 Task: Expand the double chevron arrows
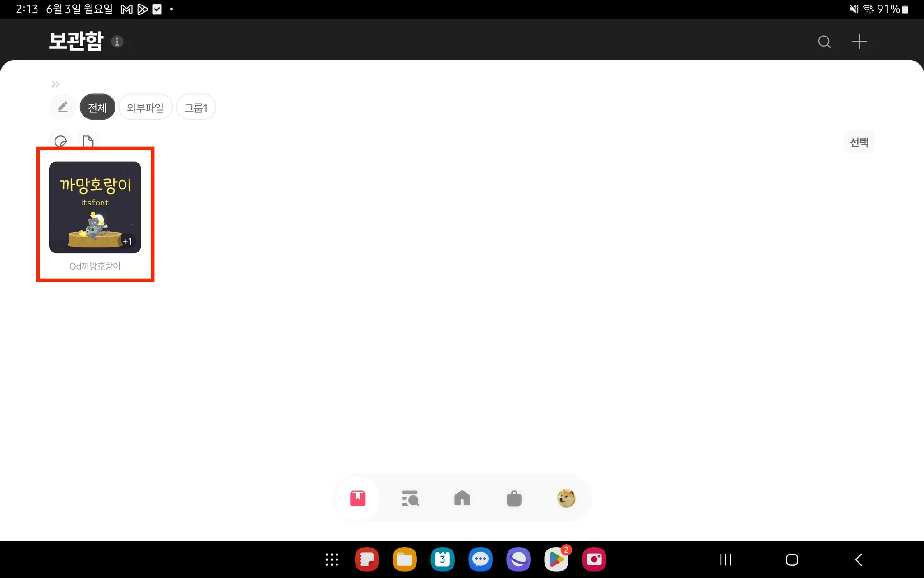click(x=55, y=84)
